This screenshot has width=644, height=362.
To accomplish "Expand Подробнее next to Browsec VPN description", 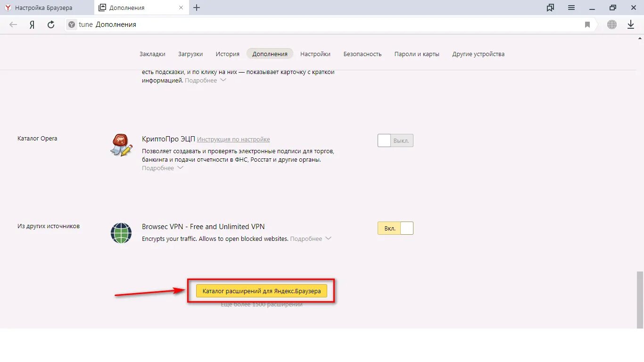I will click(311, 239).
